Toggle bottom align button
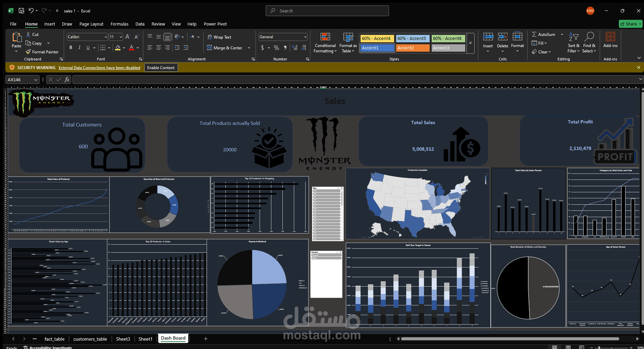 (167, 37)
